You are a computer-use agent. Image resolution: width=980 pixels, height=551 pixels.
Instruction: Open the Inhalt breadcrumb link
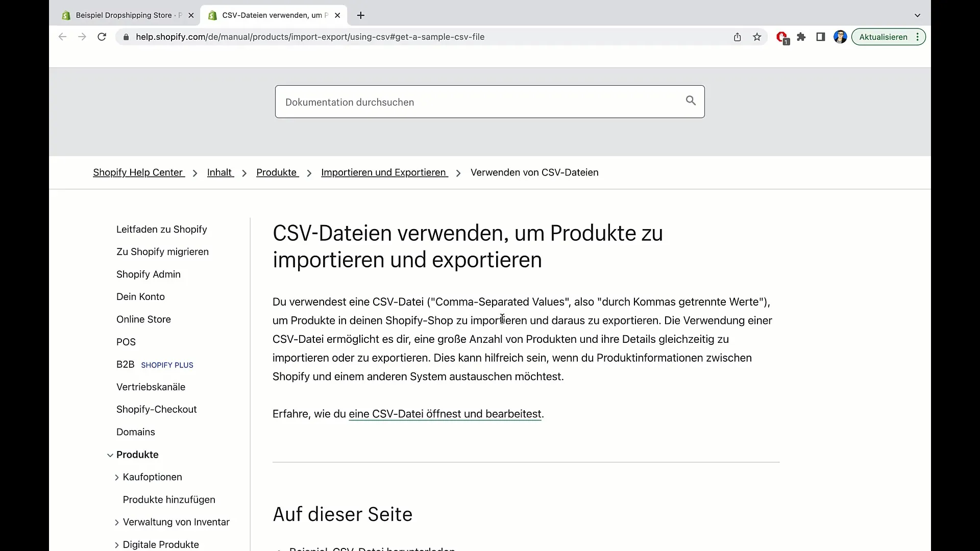[x=220, y=172]
